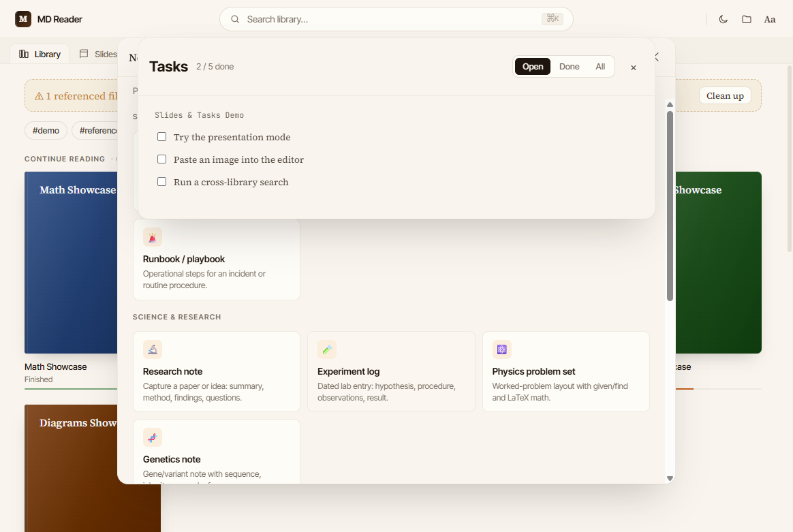This screenshot has width=793, height=532.
Task: Close the Tasks panel
Action: coord(633,67)
